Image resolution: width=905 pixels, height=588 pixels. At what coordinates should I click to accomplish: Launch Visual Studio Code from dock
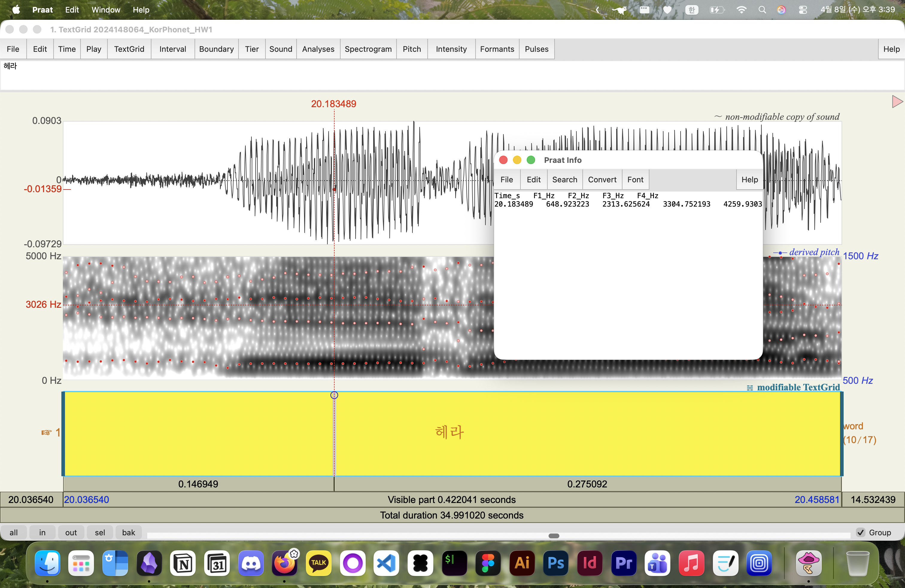(386, 563)
